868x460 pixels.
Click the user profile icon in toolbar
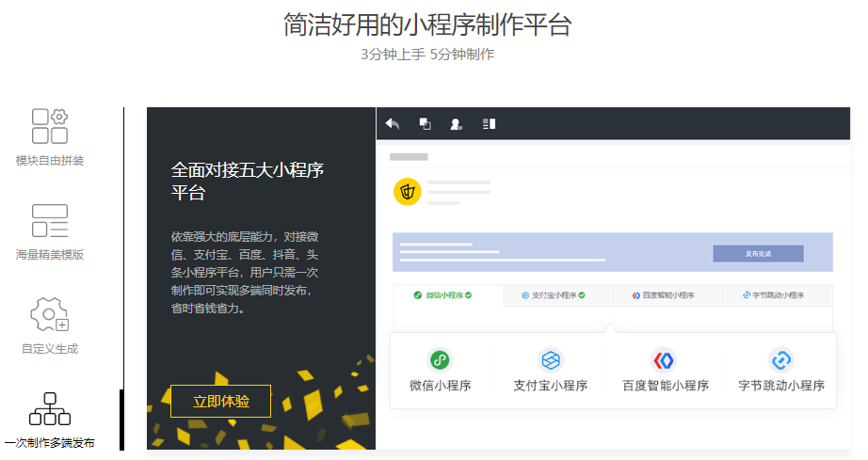coord(457,124)
